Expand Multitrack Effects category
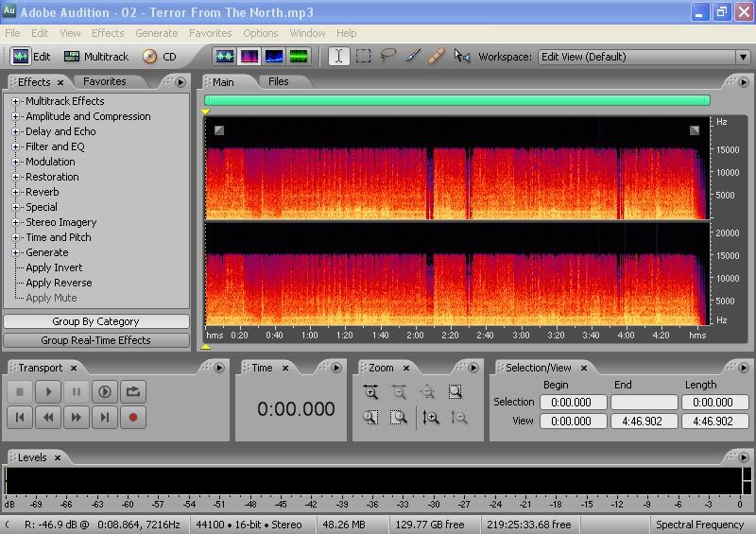Viewport: 756px width, 534px height. coord(15,101)
